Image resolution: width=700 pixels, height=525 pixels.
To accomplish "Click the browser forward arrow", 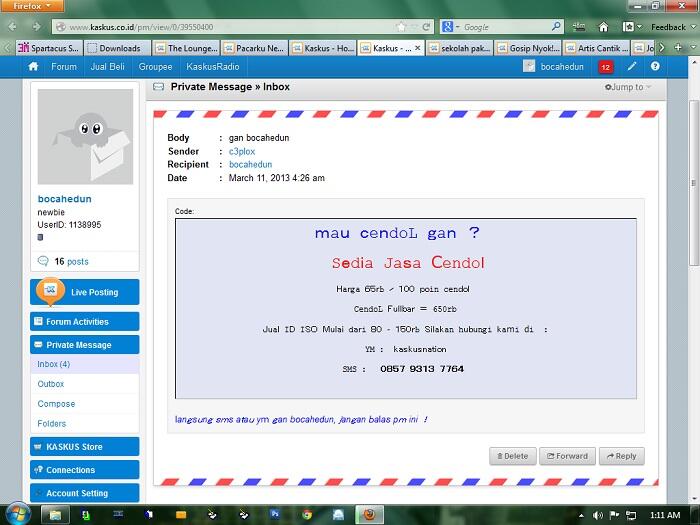I will [36, 27].
